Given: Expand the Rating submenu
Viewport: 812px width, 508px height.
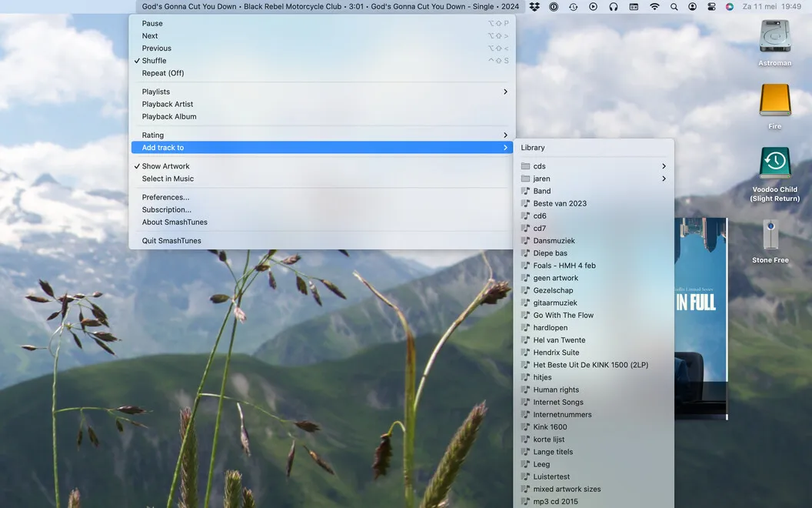Looking at the screenshot, I should [x=322, y=135].
